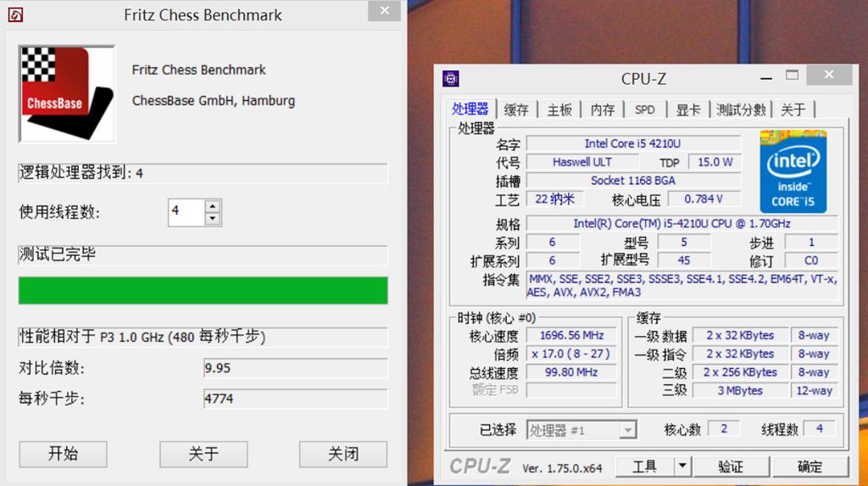Close the CPU-Z window
This screenshot has height=486, width=868.
(x=829, y=75)
